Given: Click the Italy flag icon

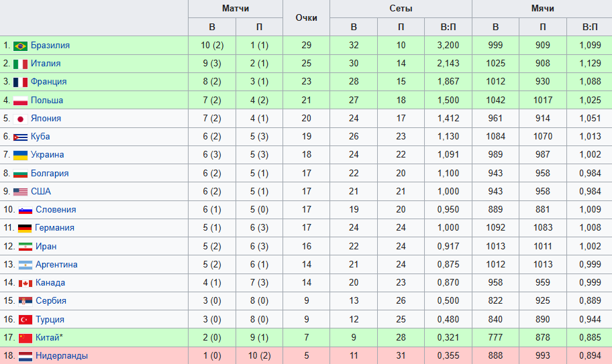Looking at the screenshot, I should (x=20, y=64).
